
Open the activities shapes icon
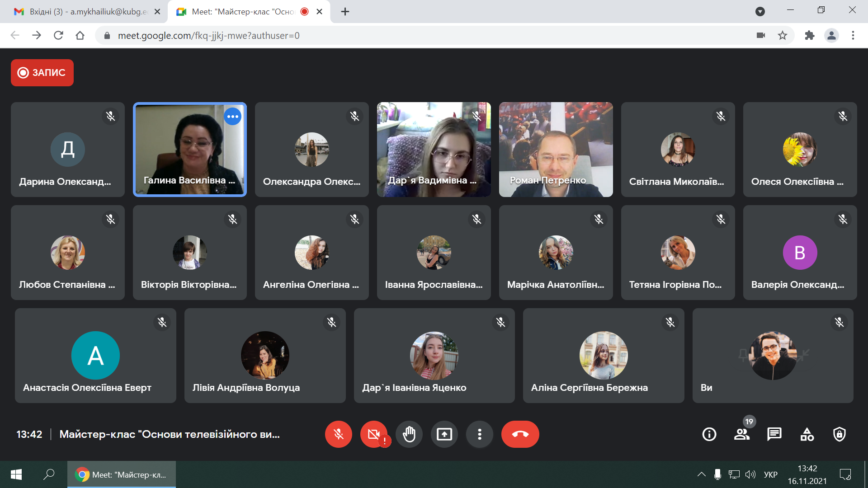pos(807,434)
